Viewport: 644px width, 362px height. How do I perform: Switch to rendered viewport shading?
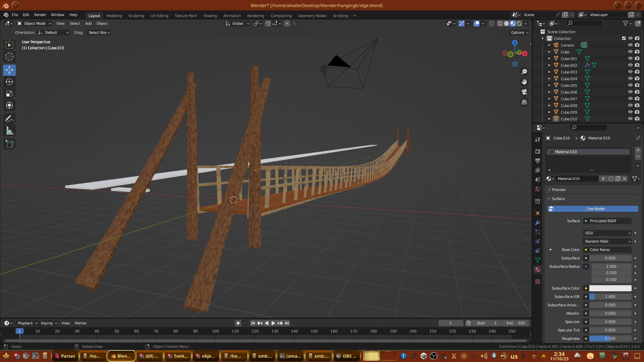point(519,23)
